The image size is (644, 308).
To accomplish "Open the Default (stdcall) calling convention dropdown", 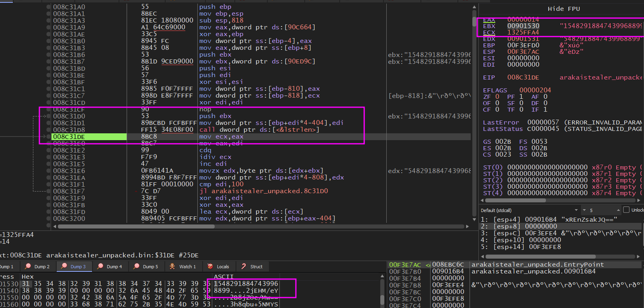I will pos(576,210).
